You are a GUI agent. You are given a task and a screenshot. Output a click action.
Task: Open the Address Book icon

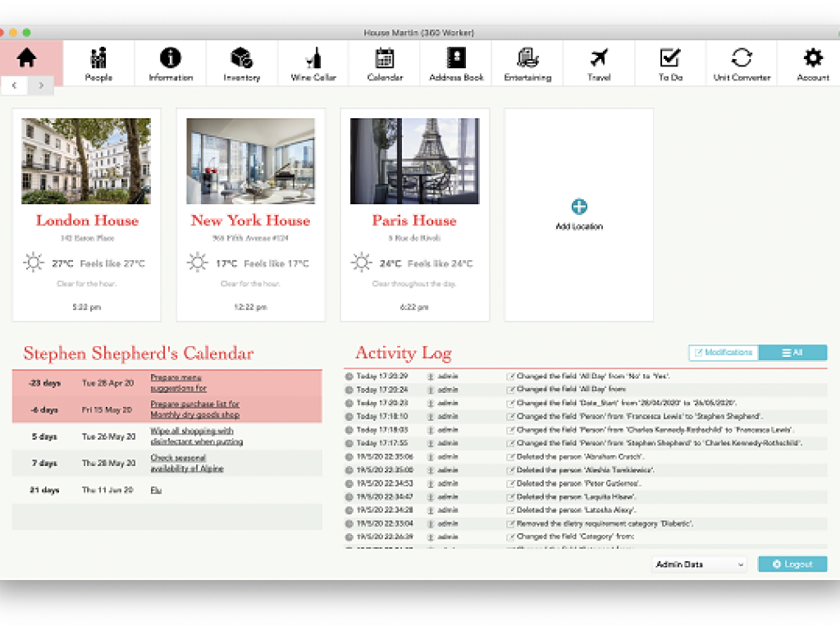[456, 58]
